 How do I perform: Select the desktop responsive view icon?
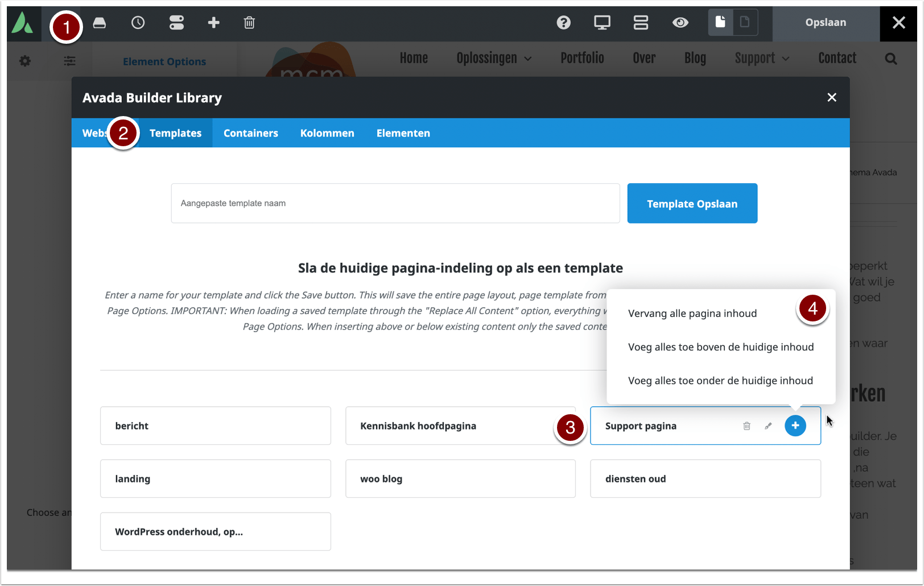tap(602, 23)
